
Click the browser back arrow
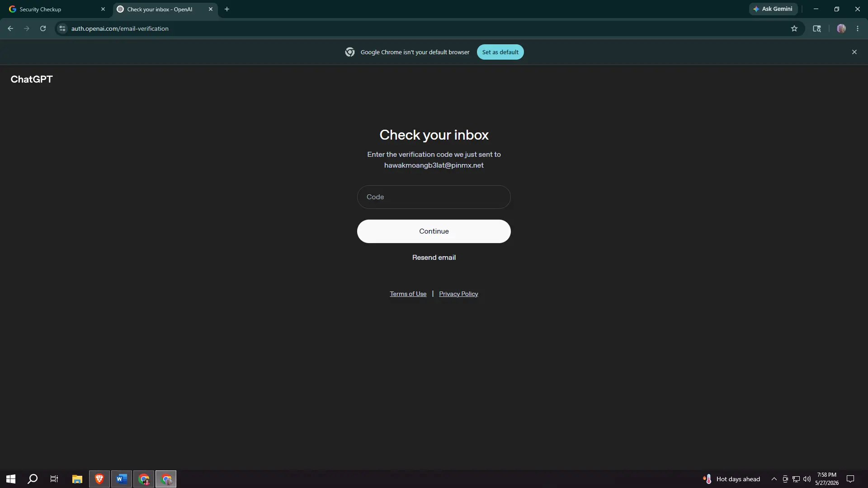[x=10, y=28]
